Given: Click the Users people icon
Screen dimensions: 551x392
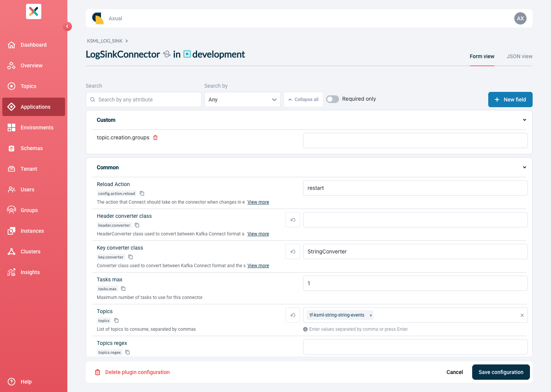Looking at the screenshot, I should (11, 189).
